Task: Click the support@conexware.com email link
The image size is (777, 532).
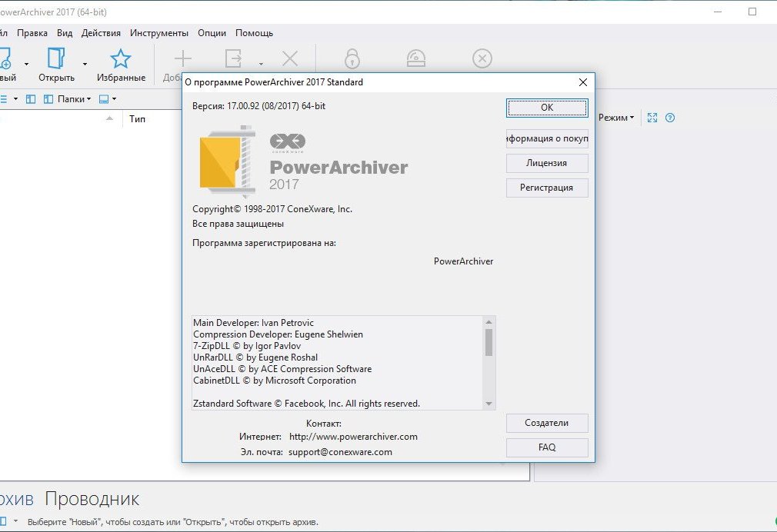Action: (341, 452)
